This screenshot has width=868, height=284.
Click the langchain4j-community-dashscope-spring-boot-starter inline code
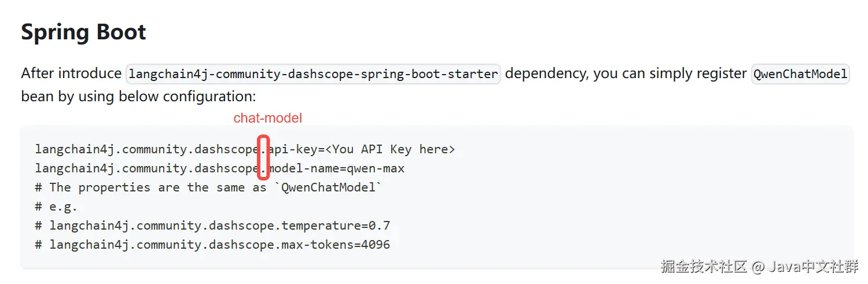[313, 74]
